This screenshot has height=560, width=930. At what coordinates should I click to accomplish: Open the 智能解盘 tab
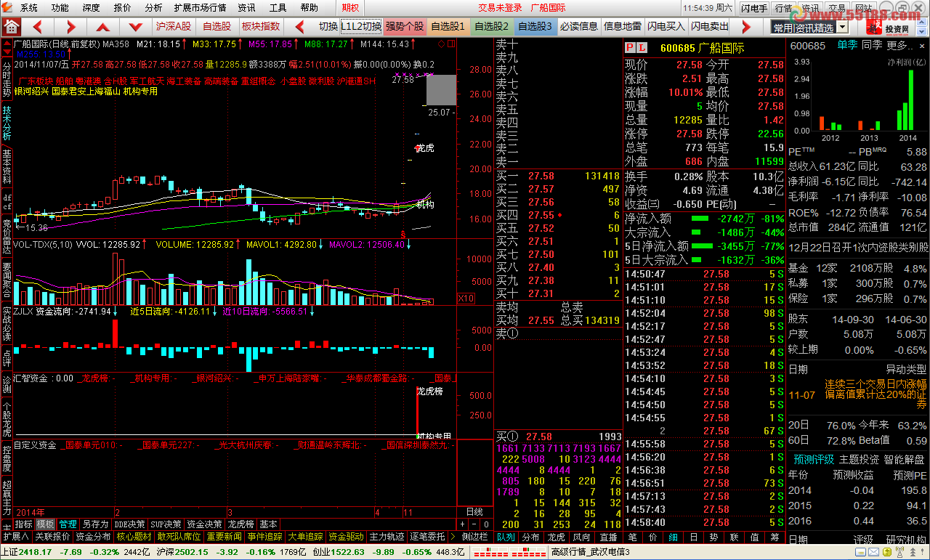[x=904, y=460]
